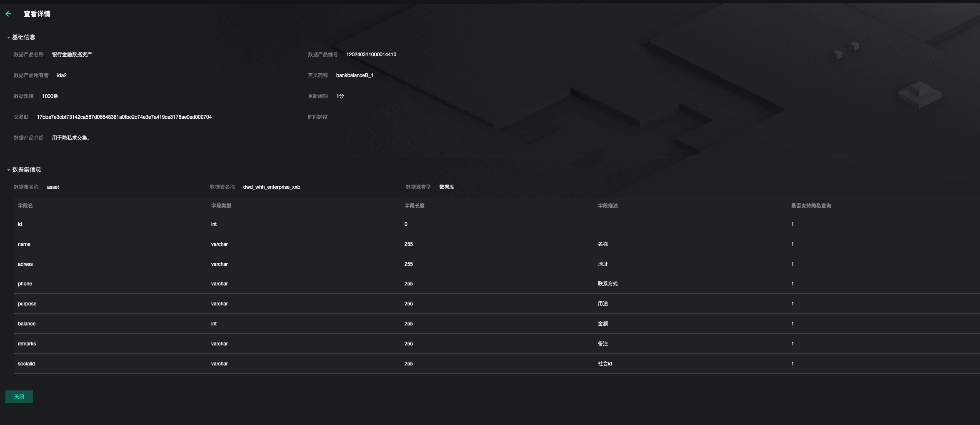Select the id field row
Screen dimensions: 980x425
coord(20,224)
